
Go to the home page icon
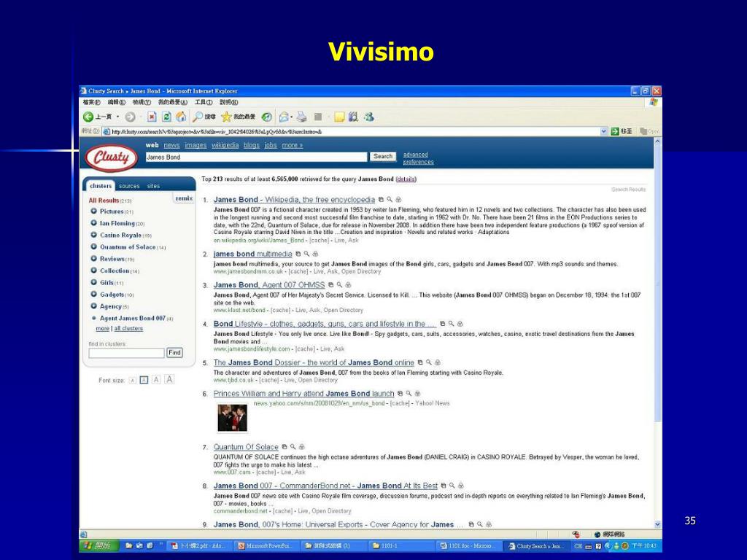click(x=181, y=117)
